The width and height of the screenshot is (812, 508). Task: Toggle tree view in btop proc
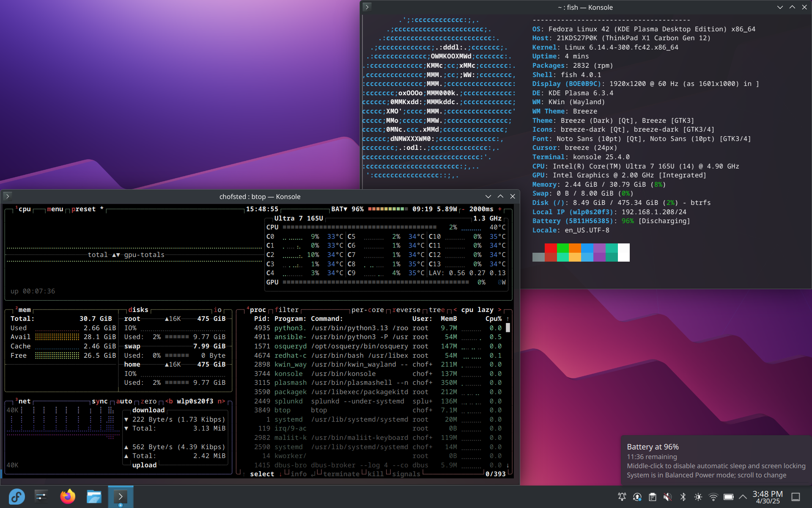point(436,310)
